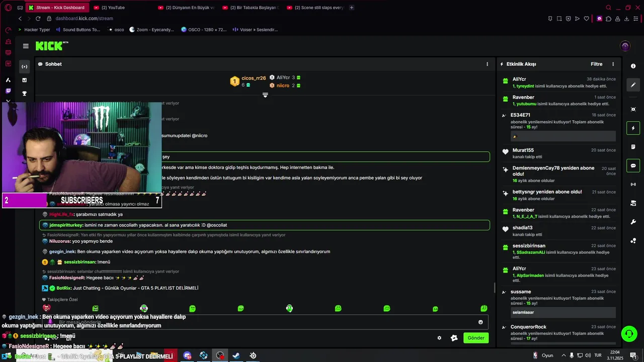The height and width of the screenshot is (362, 644).
Task: Click the message input field
Action: pyautogui.click(x=265, y=322)
